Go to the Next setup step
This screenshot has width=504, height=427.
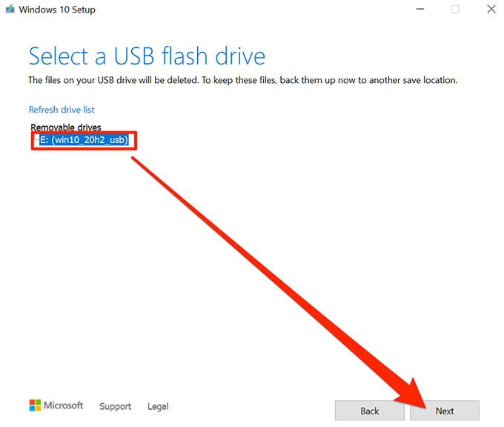[445, 411]
